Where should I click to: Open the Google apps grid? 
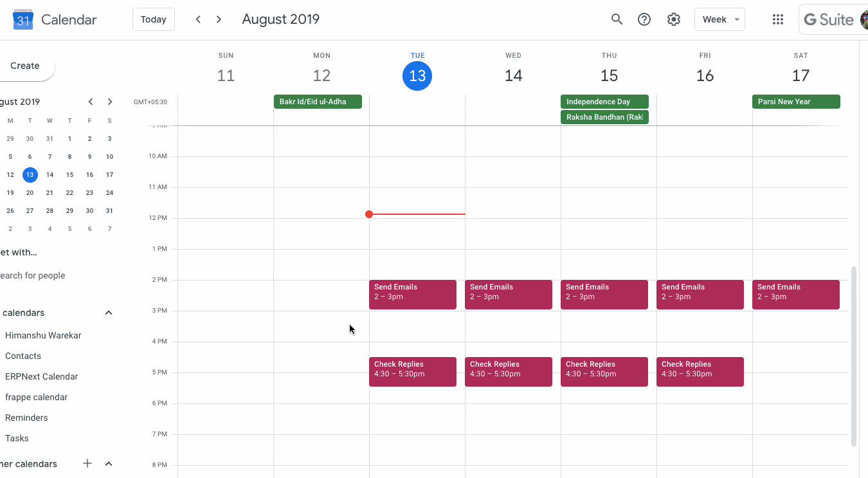777,19
